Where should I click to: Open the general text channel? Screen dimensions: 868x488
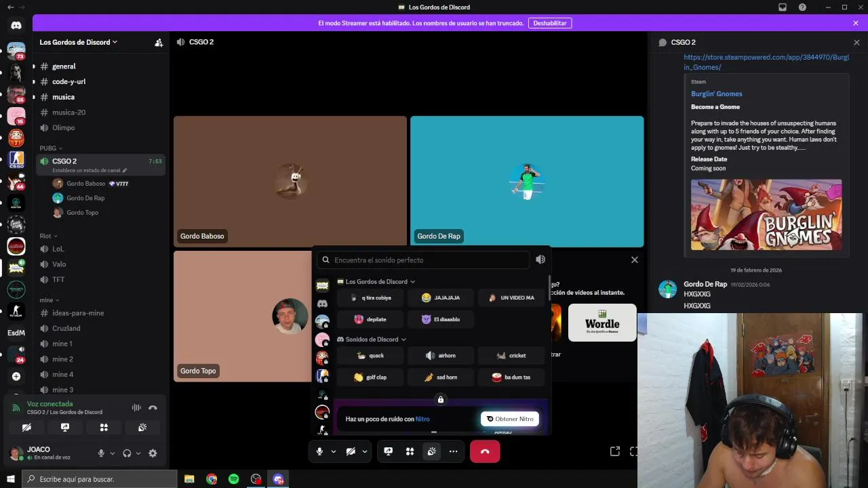tap(100, 66)
